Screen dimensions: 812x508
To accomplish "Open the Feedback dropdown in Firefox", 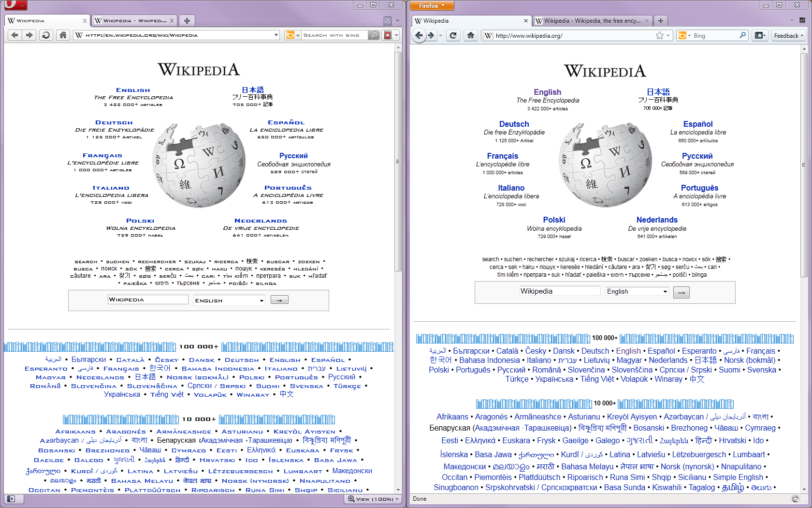I will (x=788, y=35).
